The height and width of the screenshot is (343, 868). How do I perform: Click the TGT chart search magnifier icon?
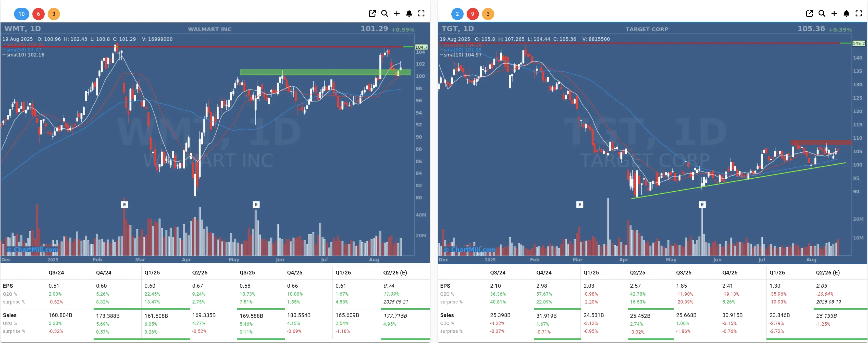pyautogui.click(x=822, y=14)
